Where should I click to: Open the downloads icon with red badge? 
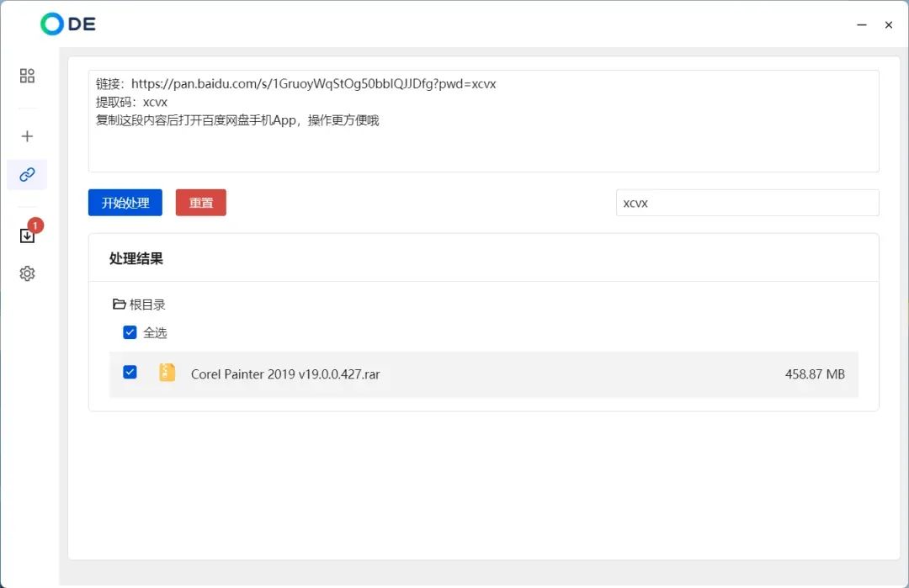[28, 234]
